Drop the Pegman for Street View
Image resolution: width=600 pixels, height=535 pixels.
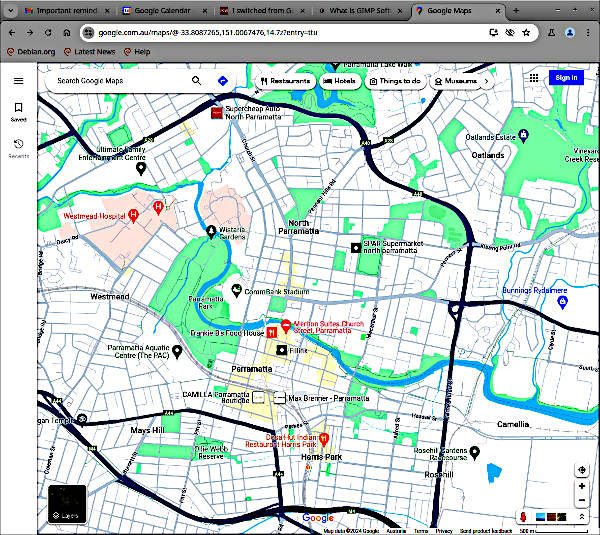(x=522, y=516)
